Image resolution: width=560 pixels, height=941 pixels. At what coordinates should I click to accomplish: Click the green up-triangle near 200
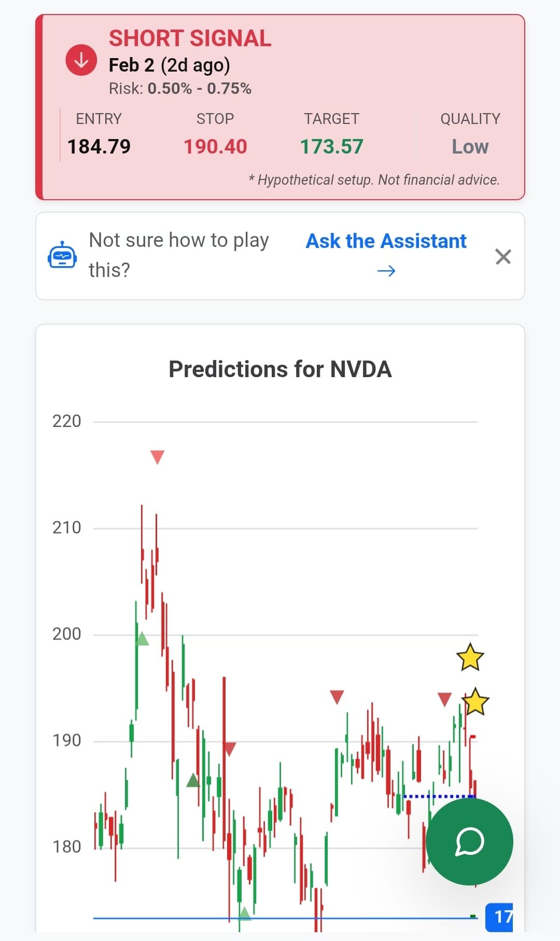tap(142, 639)
